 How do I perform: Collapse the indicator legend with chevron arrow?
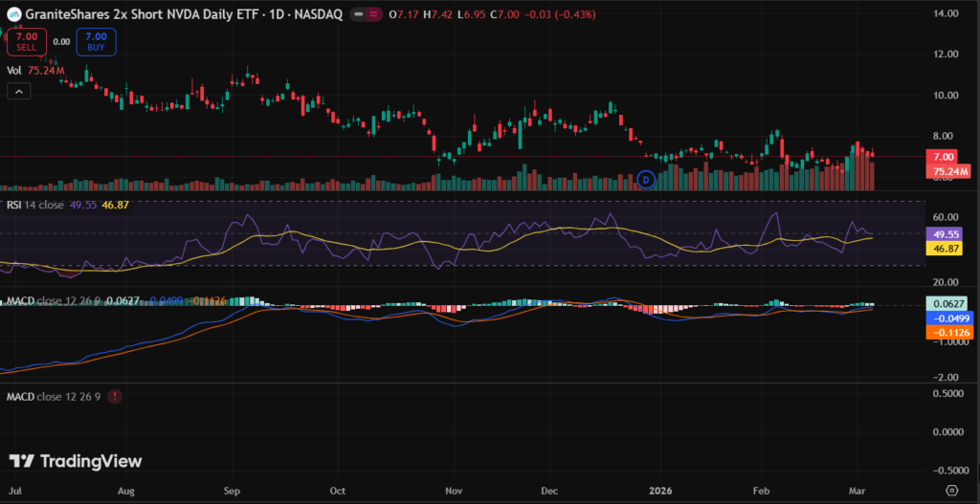(19, 91)
